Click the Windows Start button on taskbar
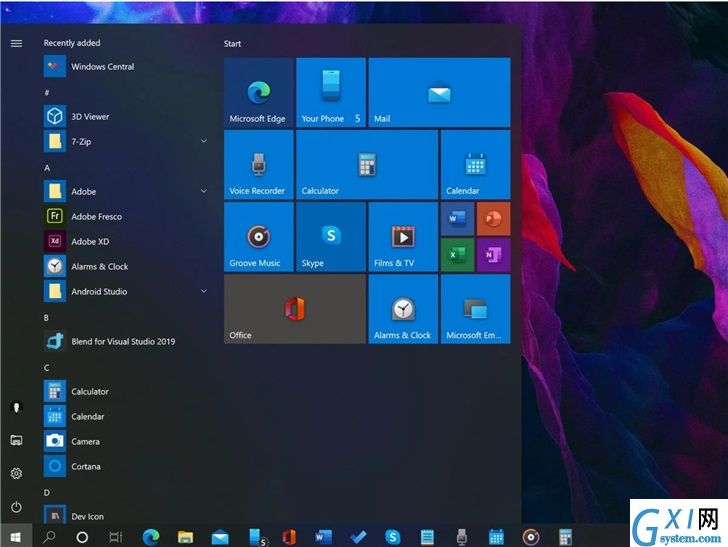The image size is (728, 547). click(16, 537)
